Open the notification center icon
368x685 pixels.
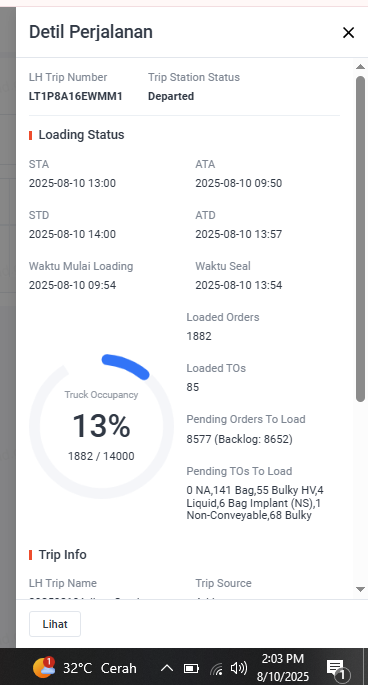[x=337, y=669]
